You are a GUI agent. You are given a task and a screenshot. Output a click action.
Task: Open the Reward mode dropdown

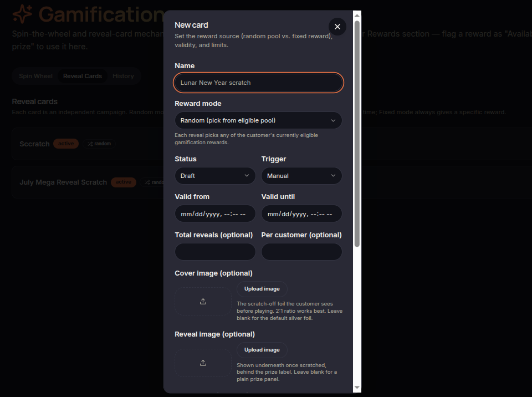pos(258,120)
